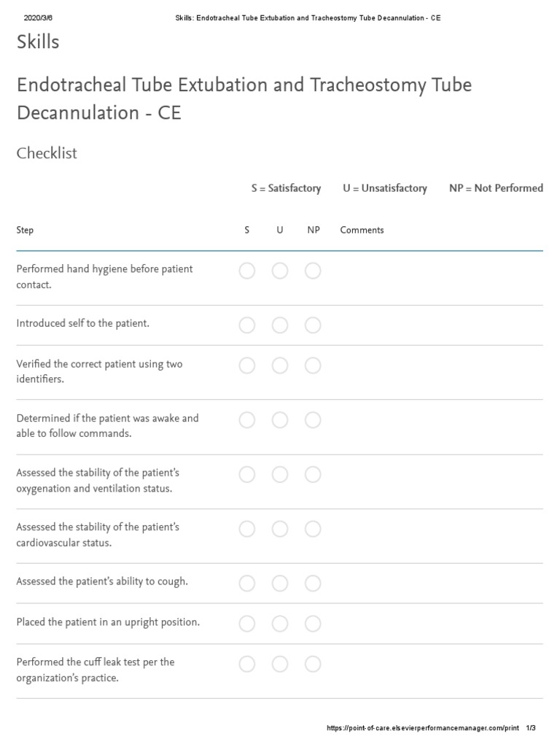Mark hand hygiene step as Not Performed
The height and width of the screenshot is (747, 560).
313,271
